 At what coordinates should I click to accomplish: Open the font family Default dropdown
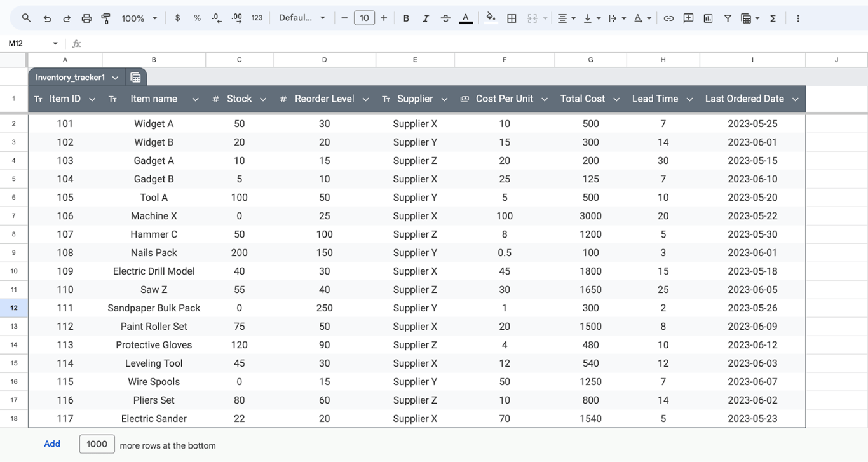click(302, 18)
